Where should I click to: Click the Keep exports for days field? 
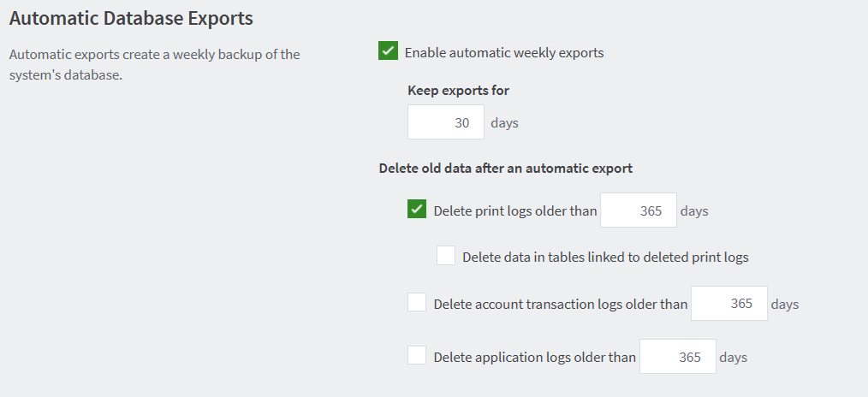tap(446, 122)
